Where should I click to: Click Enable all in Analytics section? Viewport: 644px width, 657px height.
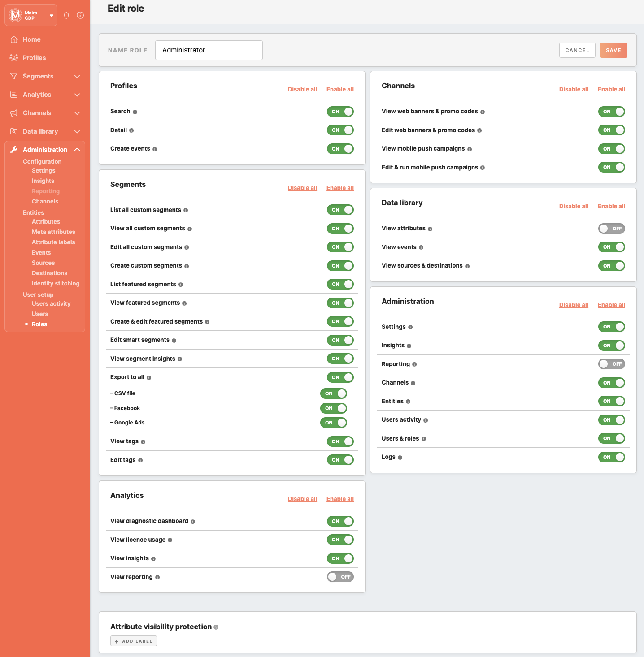[340, 499]
